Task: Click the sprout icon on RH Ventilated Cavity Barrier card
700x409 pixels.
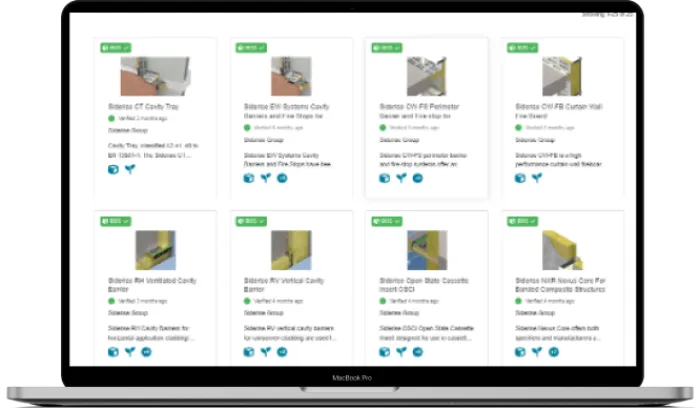Action: [130, 352]
